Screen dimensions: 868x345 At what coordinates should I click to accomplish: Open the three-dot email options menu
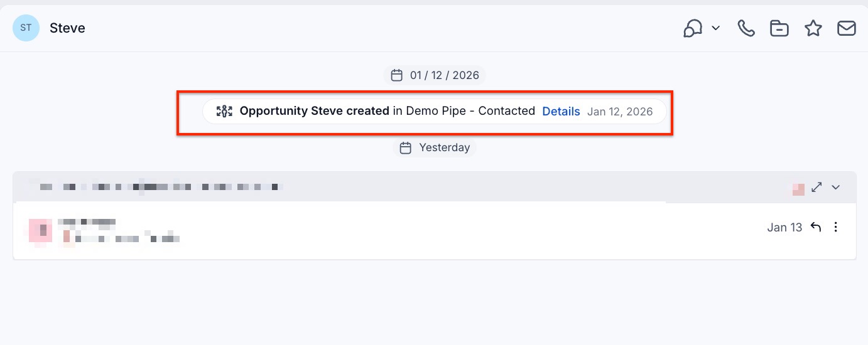[835, 227]
